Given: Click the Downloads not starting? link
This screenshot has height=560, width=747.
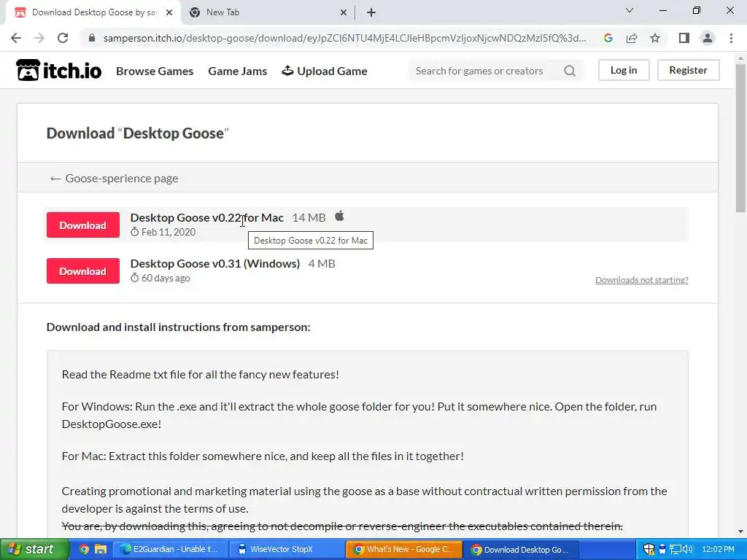Looking at the screenshot, I should coord(642,280).
